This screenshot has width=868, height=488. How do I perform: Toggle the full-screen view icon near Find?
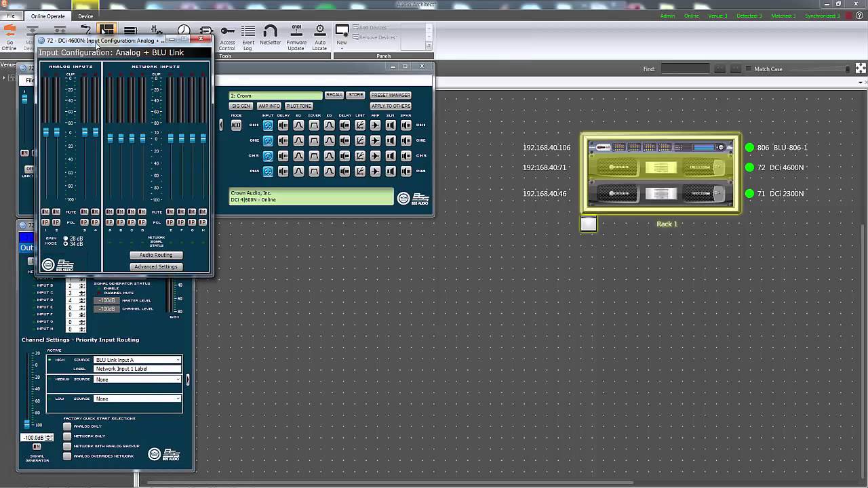pos(861,68)
